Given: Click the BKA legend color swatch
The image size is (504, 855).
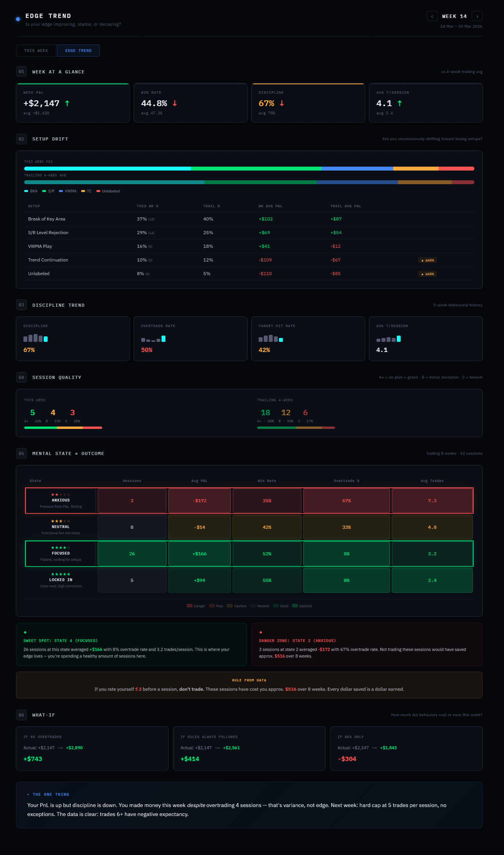Looking at the screenshot, I should click(x=26, y=191).
